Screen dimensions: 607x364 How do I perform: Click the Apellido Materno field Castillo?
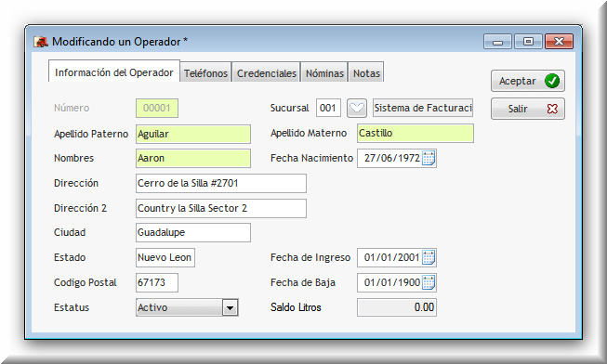pyautogui.click(x=416, y=133)
